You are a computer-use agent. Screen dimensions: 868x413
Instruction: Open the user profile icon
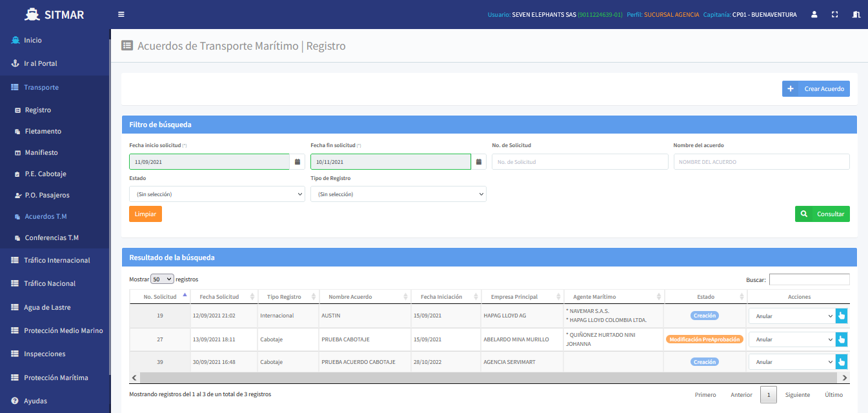814,14
